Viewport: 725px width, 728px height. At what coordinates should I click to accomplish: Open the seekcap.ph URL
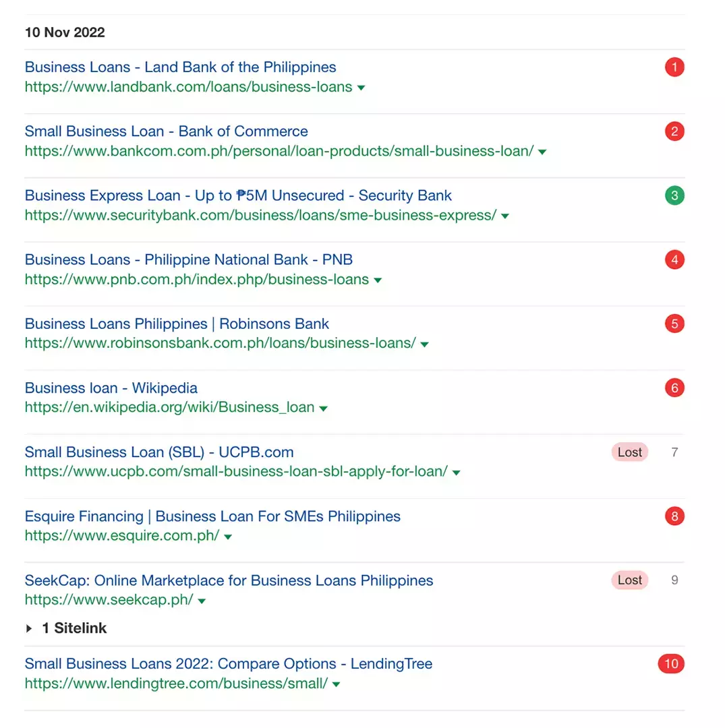point(109,599)
